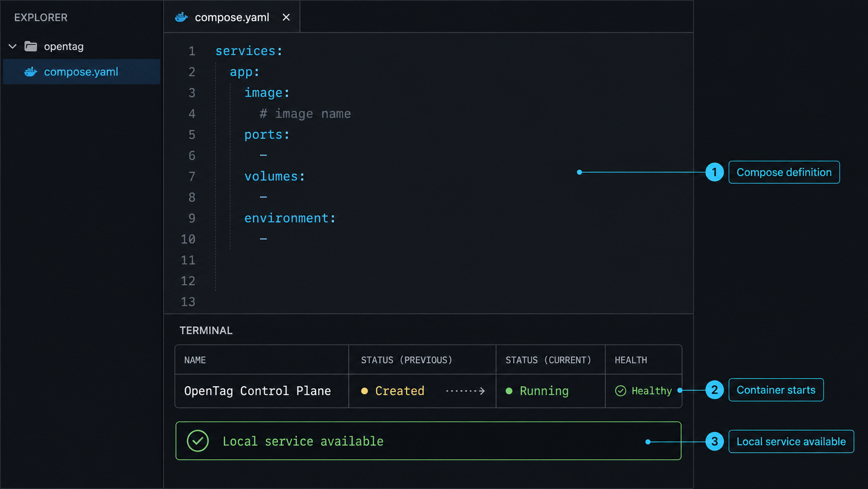Select the OpenTag Control Plane row name
Viewport: 868px width, 489px height.
257,391
